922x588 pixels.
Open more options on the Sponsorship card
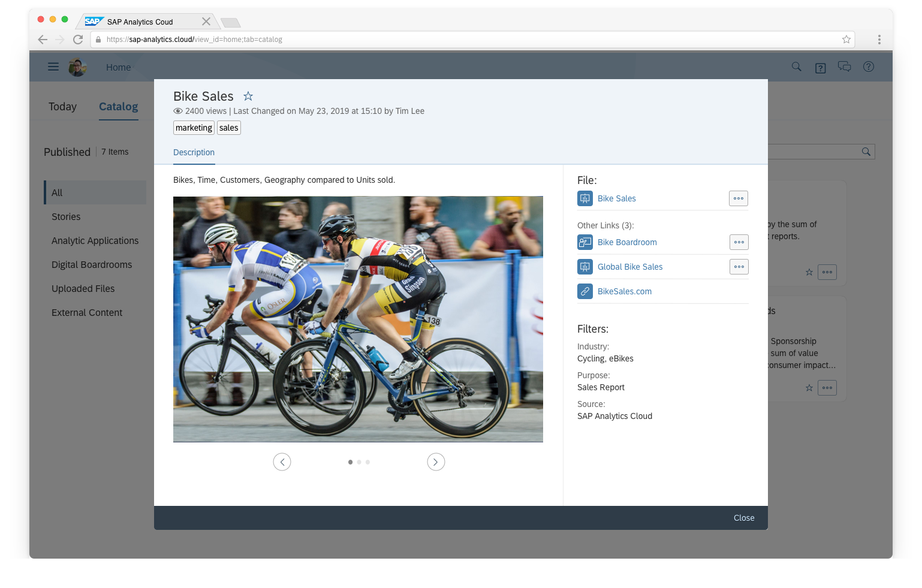click(x=827, y=388)
